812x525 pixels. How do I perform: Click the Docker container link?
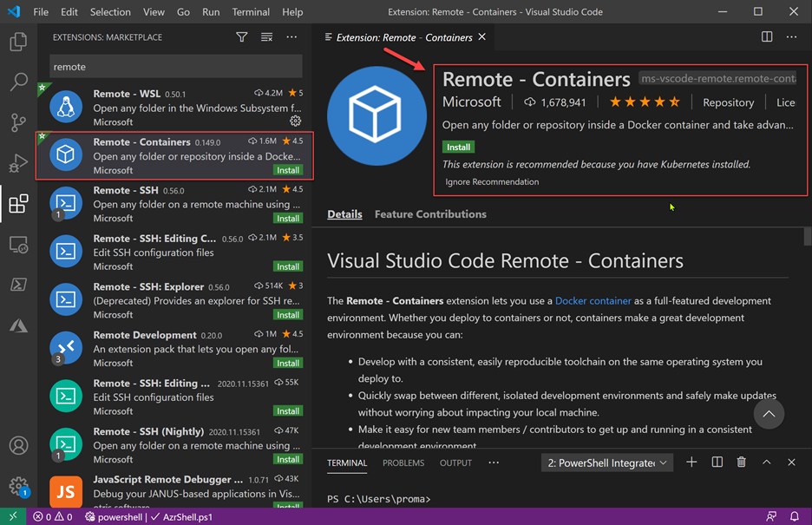593,301
